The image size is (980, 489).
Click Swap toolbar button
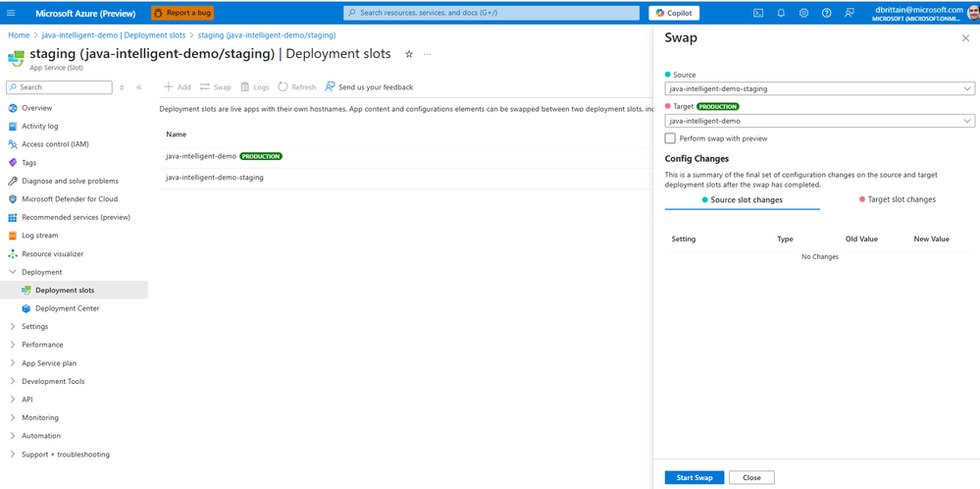(216, 87)
